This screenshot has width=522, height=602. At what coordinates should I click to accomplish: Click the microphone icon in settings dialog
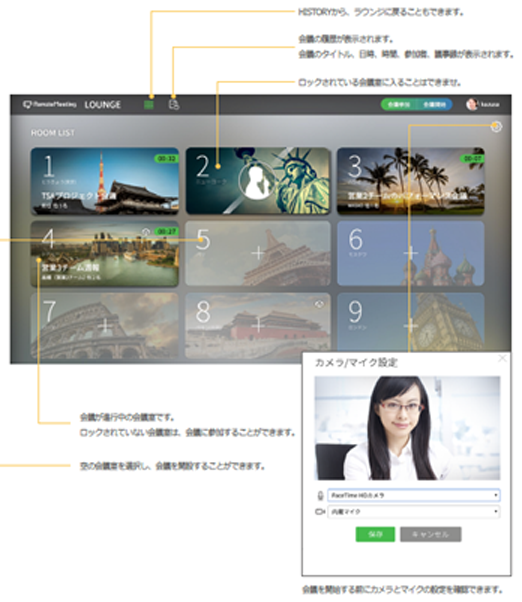click(320, 496)
